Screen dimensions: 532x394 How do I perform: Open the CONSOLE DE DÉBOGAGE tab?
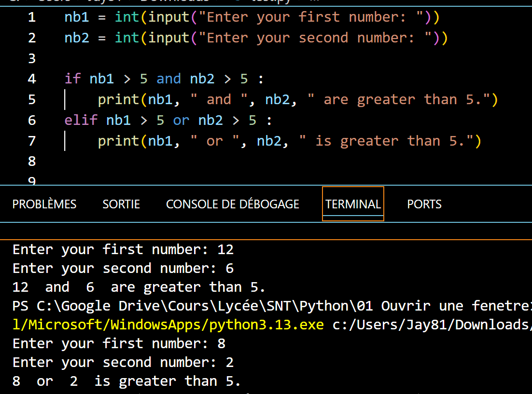coord(232,204)
